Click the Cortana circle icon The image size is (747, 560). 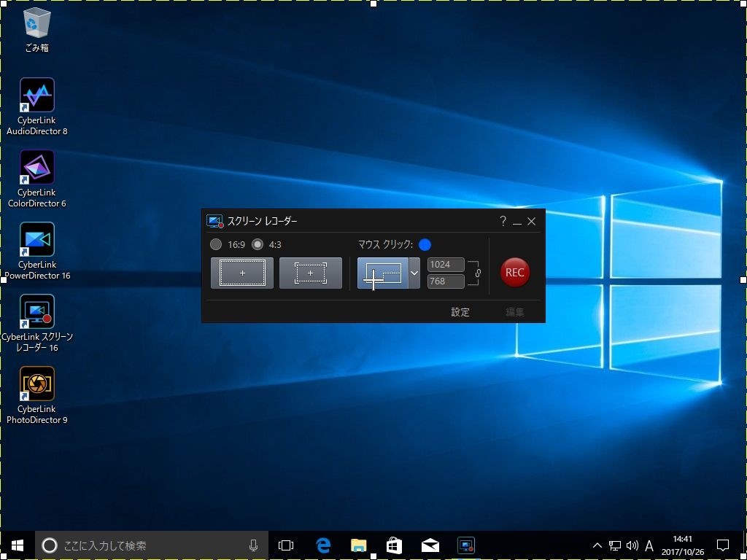(x=50, y=545)
